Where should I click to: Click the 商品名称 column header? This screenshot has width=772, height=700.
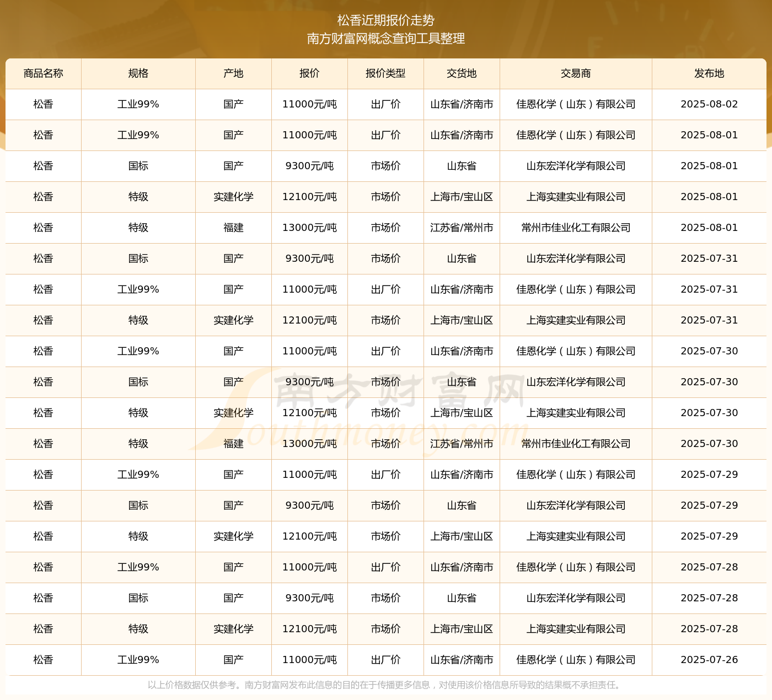point(44,73)
